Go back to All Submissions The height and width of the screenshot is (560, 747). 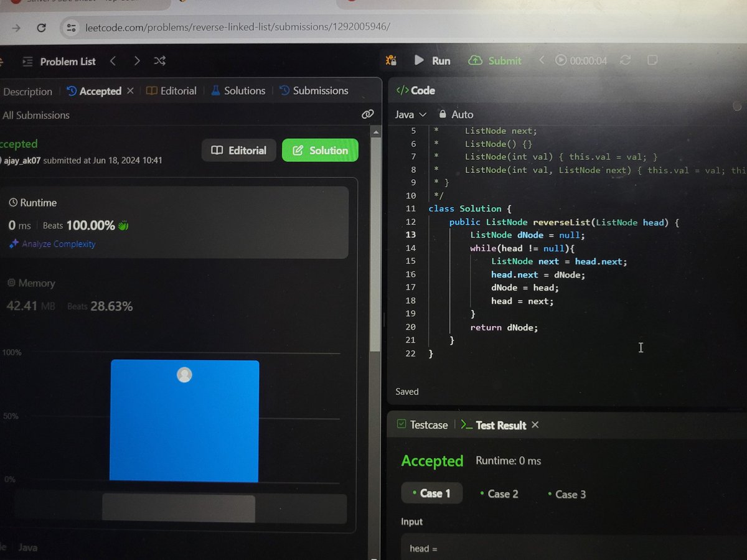(x=36, y=115)
